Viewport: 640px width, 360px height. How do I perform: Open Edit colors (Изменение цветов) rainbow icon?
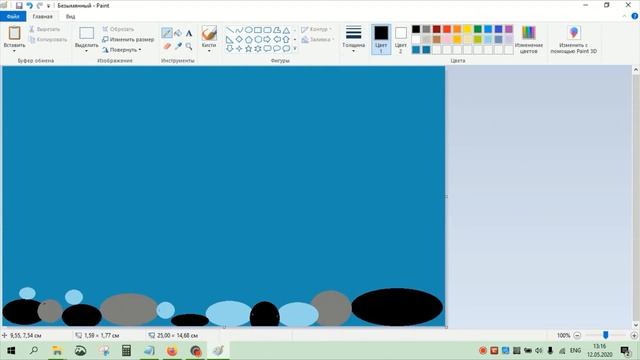tap(529, 33)
